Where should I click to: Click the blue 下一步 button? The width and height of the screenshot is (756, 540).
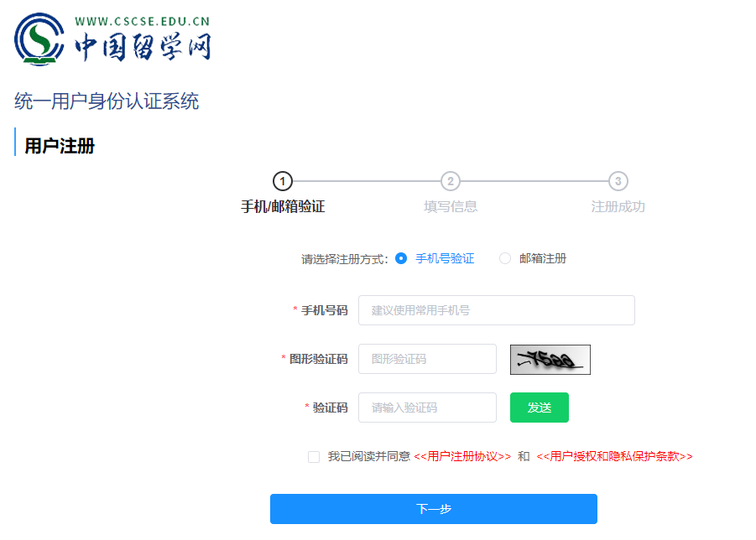point(434,509)
